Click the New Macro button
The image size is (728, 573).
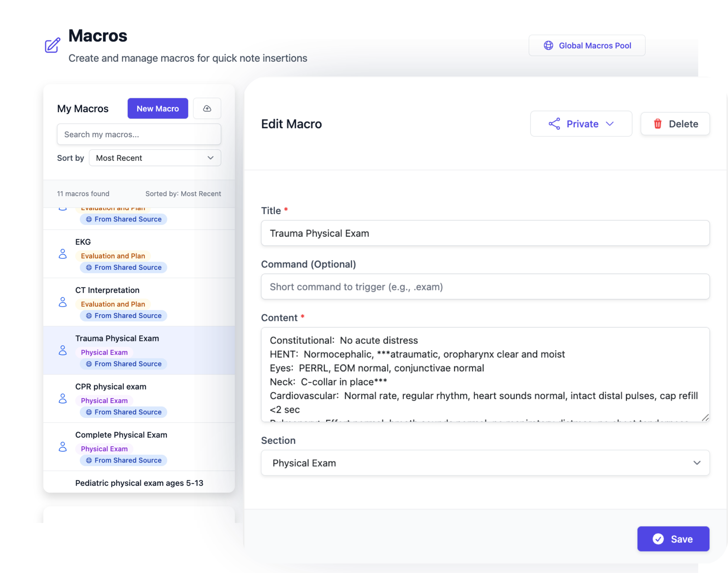pos(157,109)
